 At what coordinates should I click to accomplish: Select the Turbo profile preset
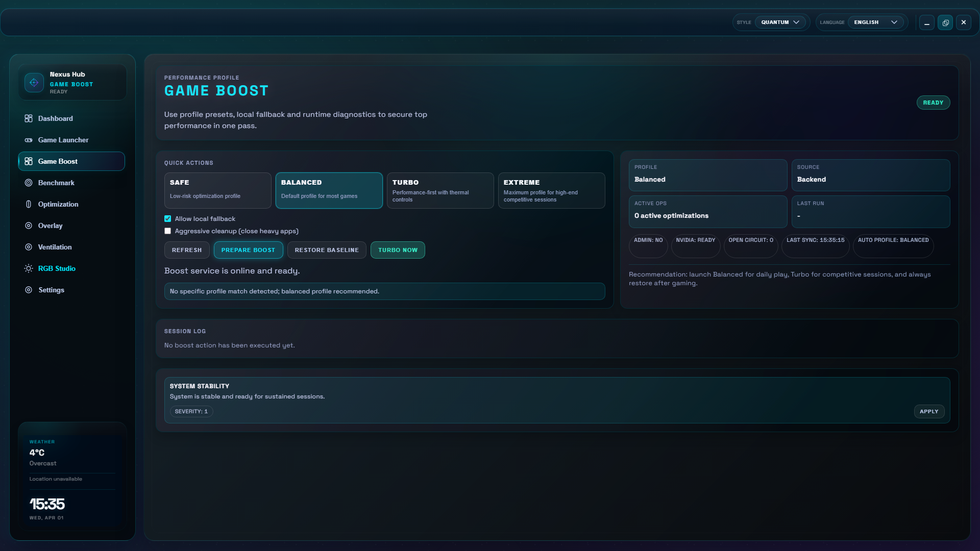point(440,190)
